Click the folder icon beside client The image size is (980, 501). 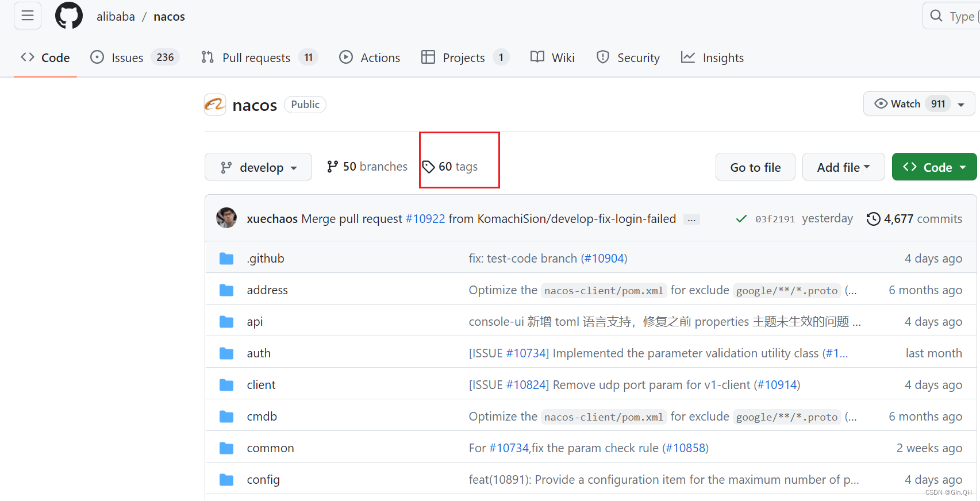click(x=226, y=385)
